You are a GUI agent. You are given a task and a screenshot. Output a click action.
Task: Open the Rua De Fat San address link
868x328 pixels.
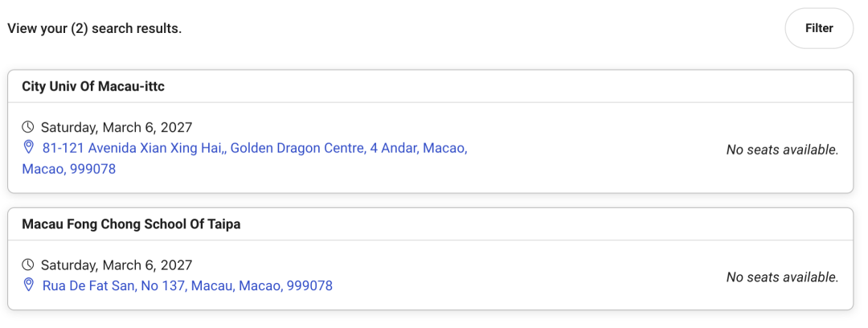point(187,286)
